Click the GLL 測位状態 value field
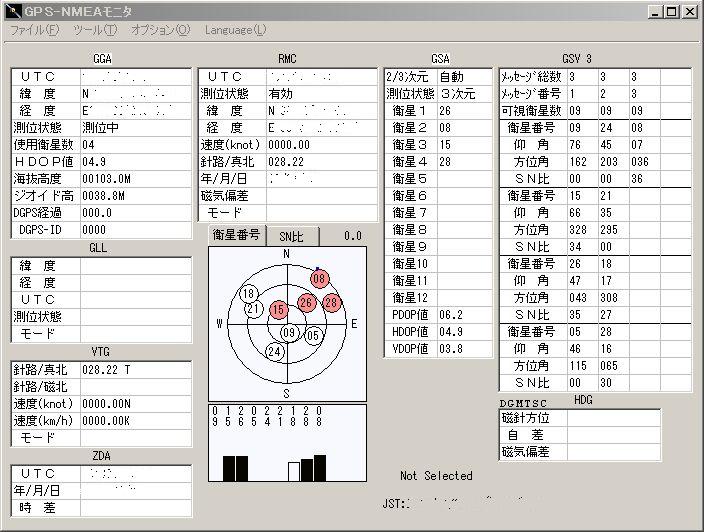The image size is (704, 532). click(x=136, y=317)
